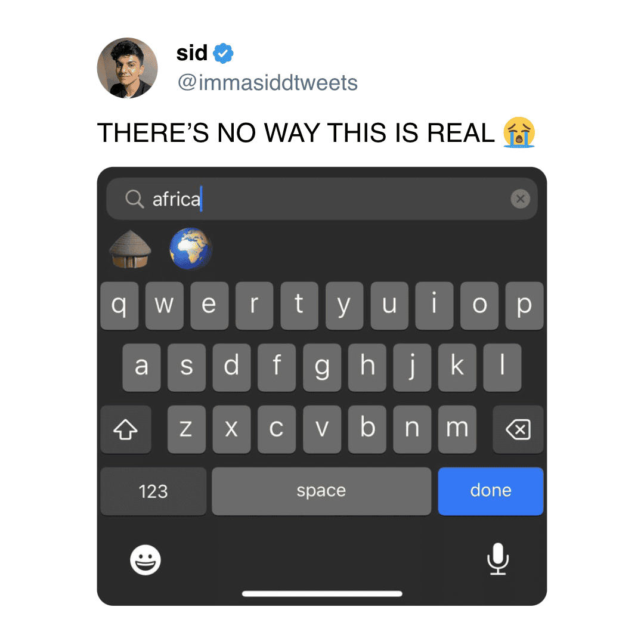This screenshot has height=644, width=644.
Task: Open the emoji keyboard smiley icon
Action: pyautogui.click(x=145, y=560)
